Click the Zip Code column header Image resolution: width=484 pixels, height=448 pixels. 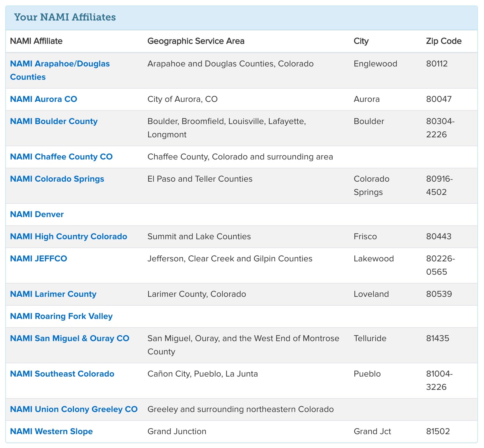click(x=444, y=41)
